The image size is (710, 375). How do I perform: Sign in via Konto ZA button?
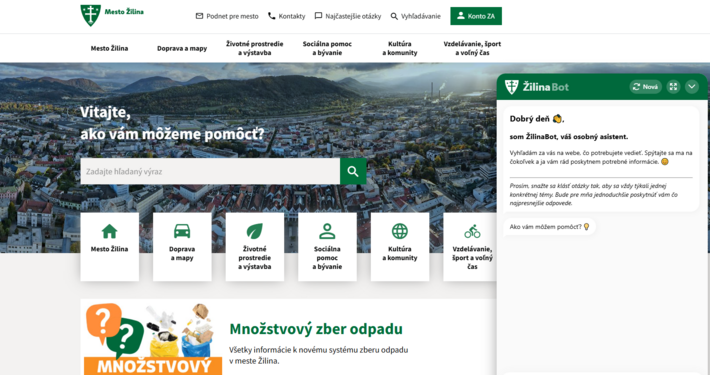click(476, 16)
